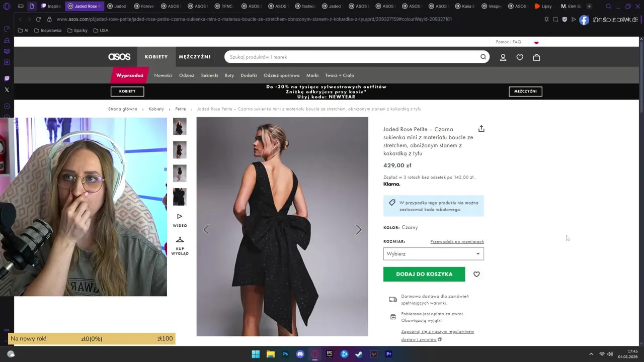Open the Sukienki menu

coord(209,75)
